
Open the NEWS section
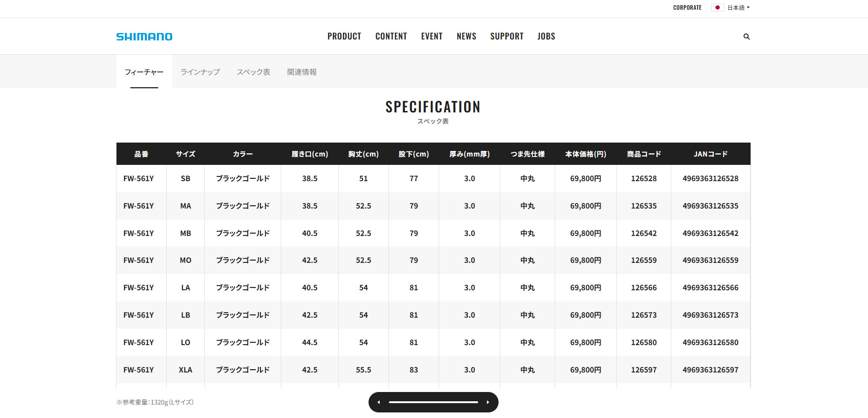click(x=466, y=36)
